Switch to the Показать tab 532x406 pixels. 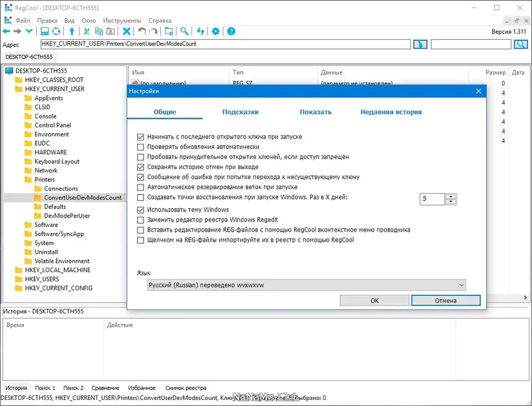315,112
